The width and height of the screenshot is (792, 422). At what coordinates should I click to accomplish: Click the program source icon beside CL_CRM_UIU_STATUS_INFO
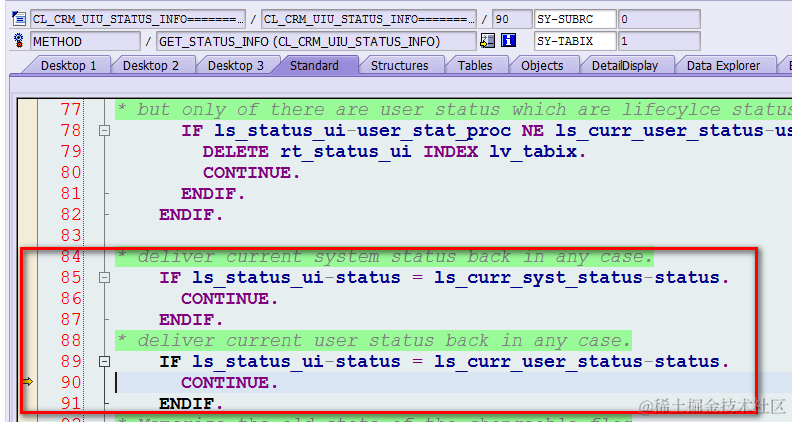pyautogui.click(x=19, y=19)
